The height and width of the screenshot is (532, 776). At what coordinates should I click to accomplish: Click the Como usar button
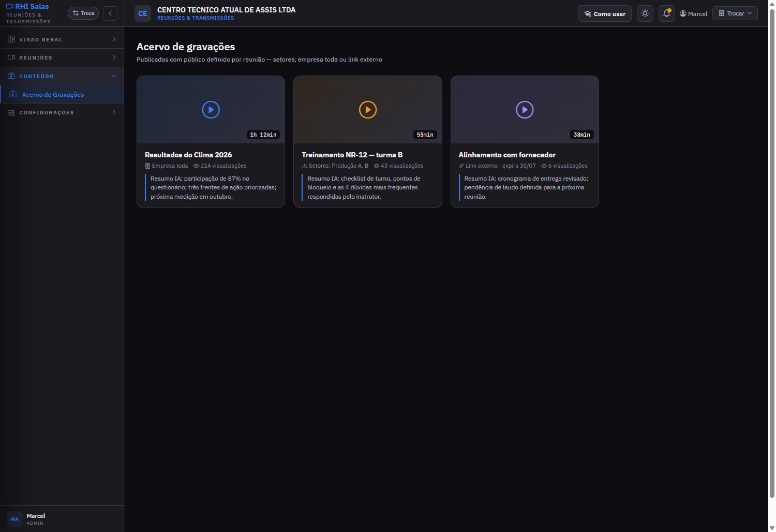[x=605, y=13]
